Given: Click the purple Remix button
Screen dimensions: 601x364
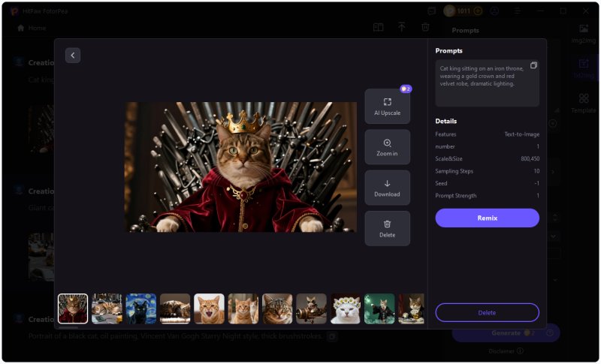Looking at the screenshot, I should click(x=487, y=218).
